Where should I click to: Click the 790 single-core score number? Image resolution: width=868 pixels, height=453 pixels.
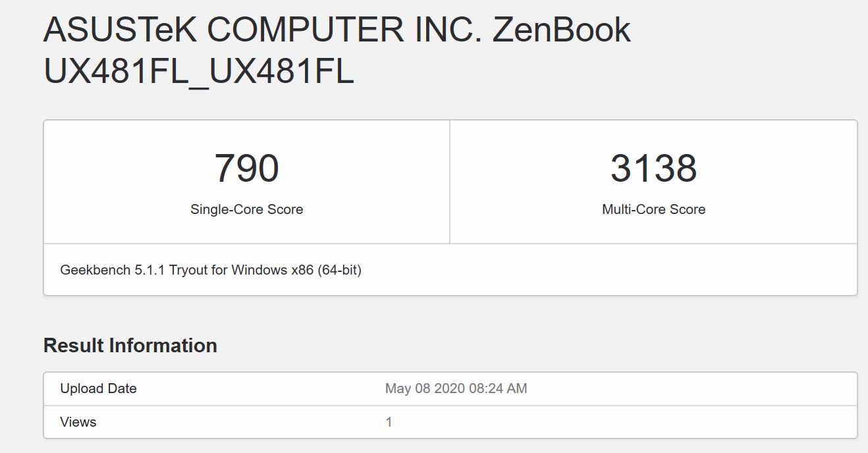pyautogui.click(x=247, y=169)
